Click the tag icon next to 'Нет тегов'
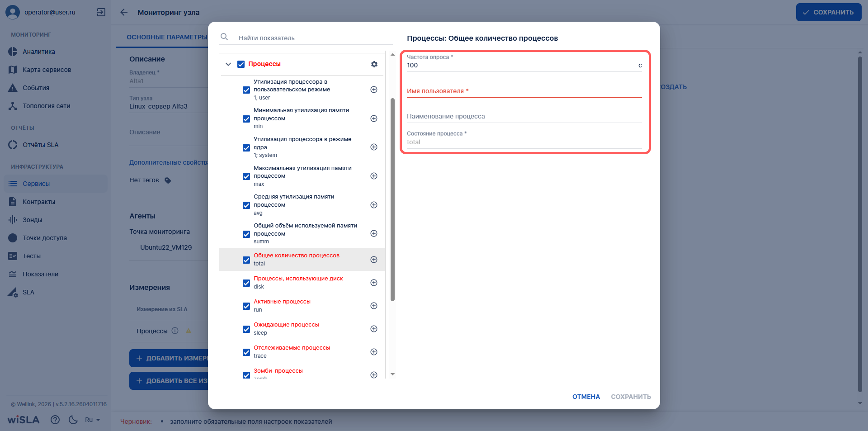868x431 pixels. pyautogui.click(x=168, y=180)
